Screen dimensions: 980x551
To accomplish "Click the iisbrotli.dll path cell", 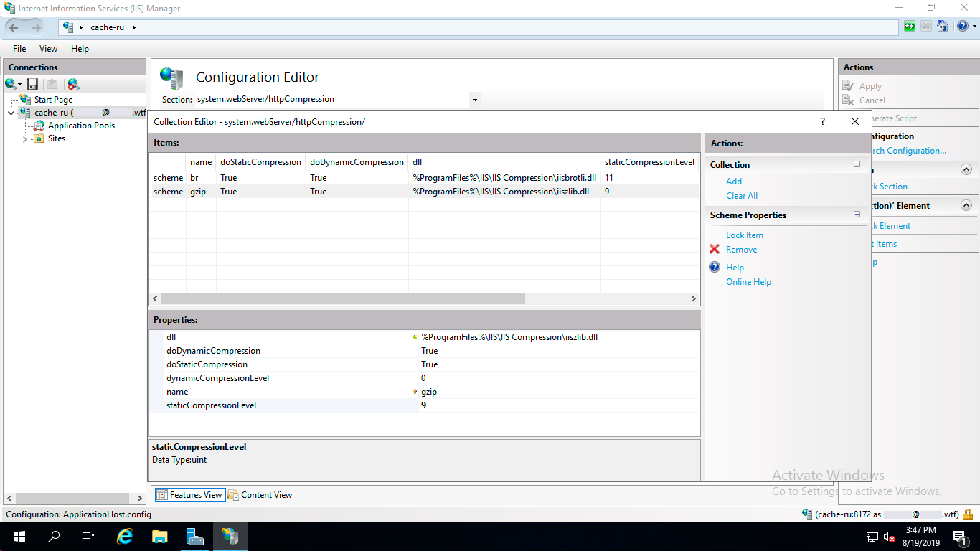I will pyautogui.click(x=504, y=178).
